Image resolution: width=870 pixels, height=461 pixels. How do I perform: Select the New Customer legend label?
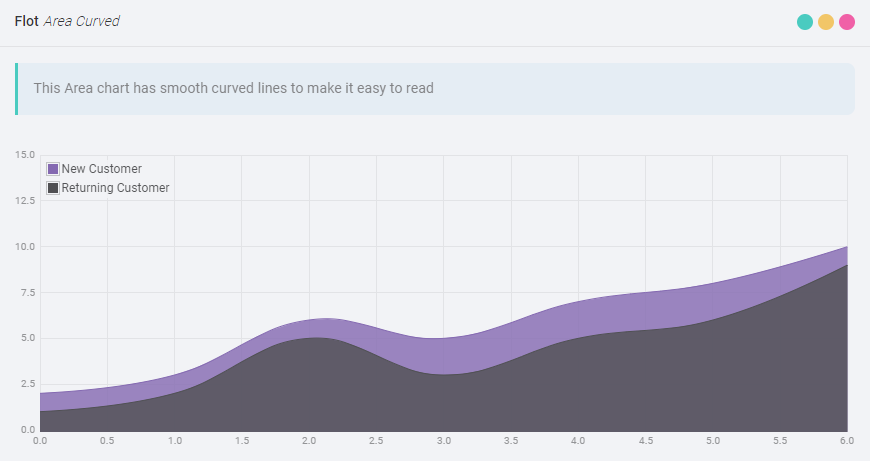pos(101,169)
